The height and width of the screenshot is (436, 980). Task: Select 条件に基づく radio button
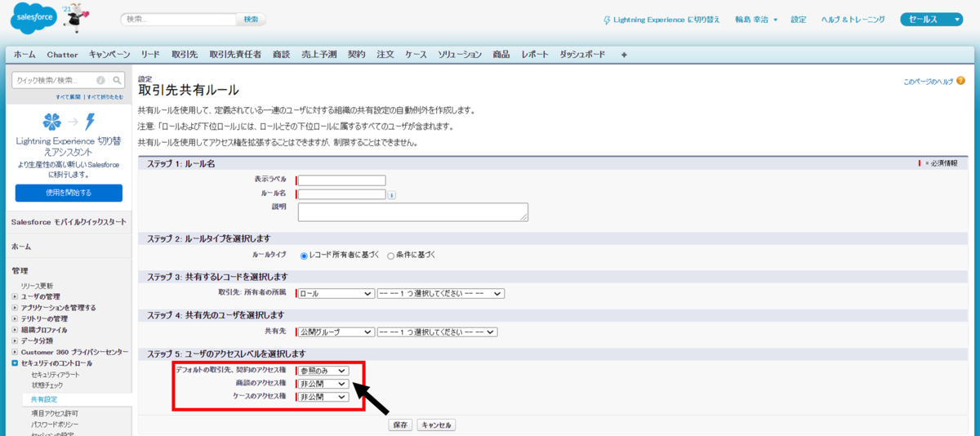click(x=390, y=256)
